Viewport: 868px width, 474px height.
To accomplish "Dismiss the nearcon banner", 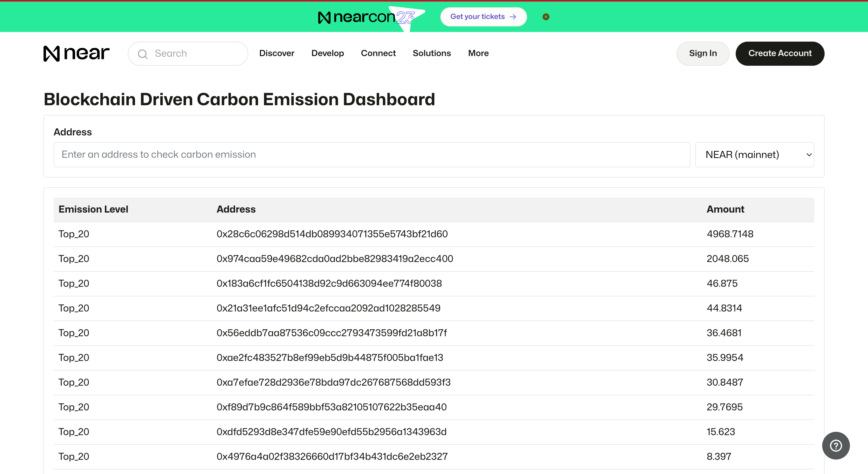I will (x=546, y=17).
